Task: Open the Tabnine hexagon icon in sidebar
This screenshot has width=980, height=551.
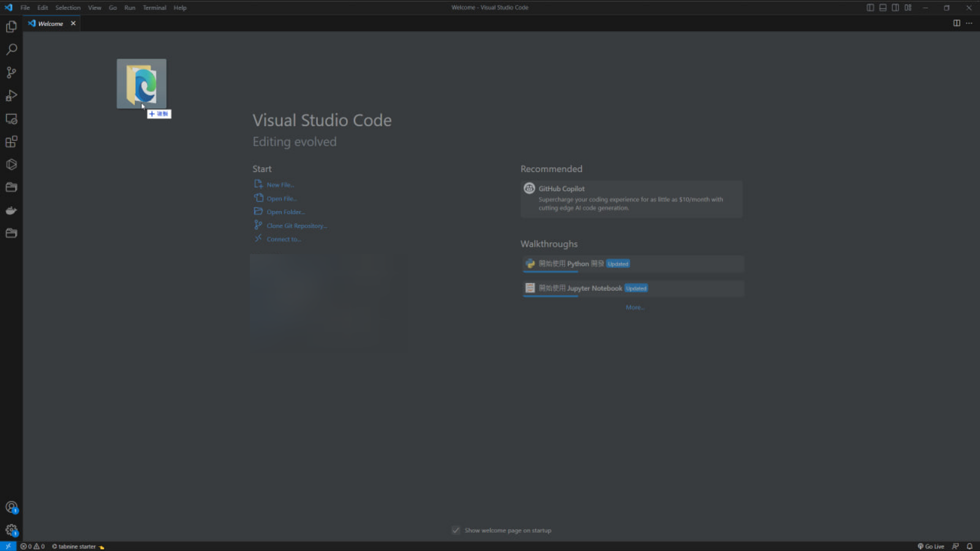Action: [11, 165]
